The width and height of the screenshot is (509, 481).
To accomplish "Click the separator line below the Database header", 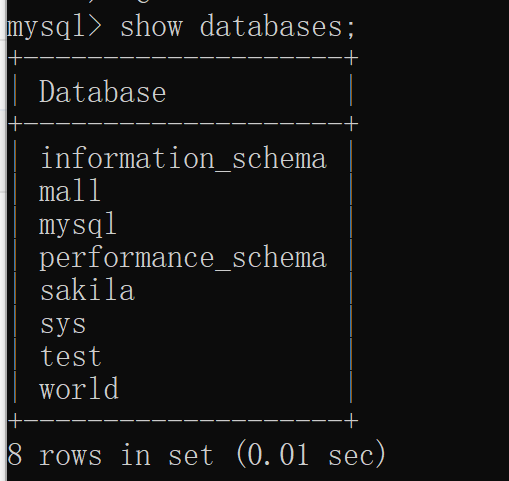I will pyautogui.click(x=183, y=124).
